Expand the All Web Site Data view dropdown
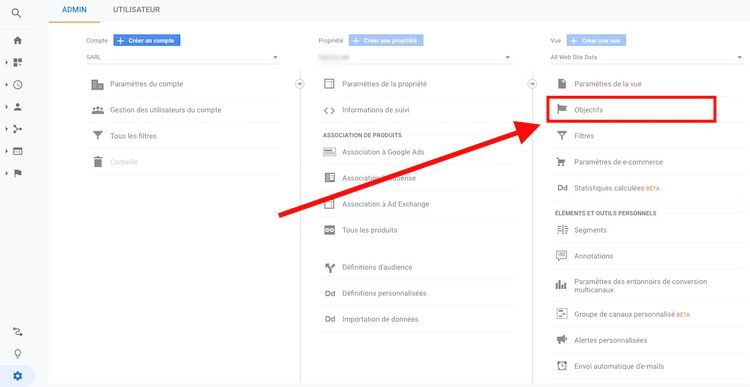 click(x=647, y=57)
